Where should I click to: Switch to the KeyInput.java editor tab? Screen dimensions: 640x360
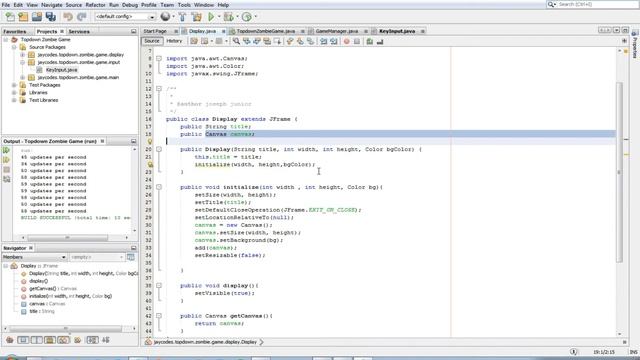[397, 31]
